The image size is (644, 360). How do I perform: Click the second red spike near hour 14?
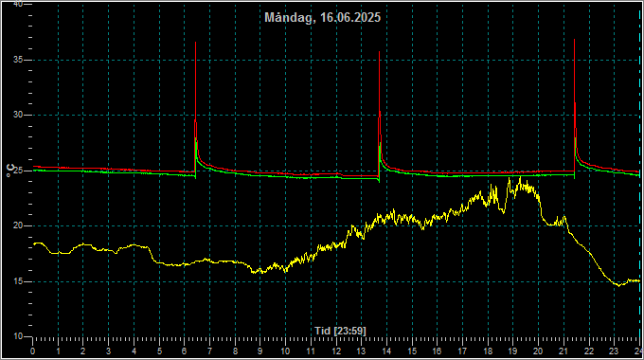tap(379, 53)
